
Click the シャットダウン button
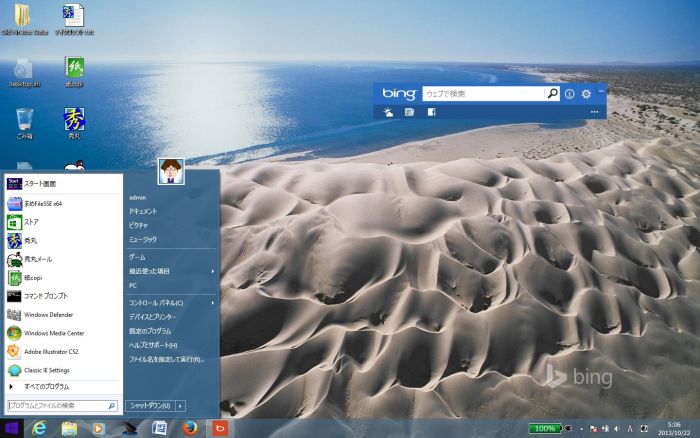150,406
